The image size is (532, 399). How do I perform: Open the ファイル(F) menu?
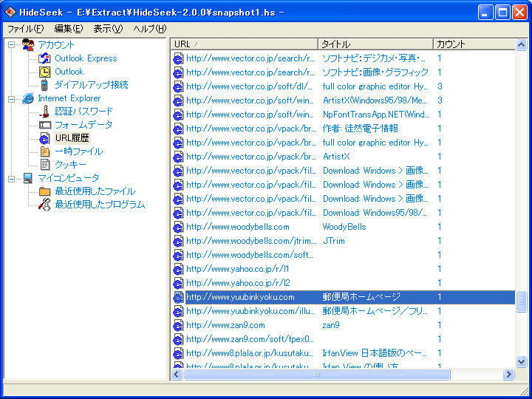26,29
